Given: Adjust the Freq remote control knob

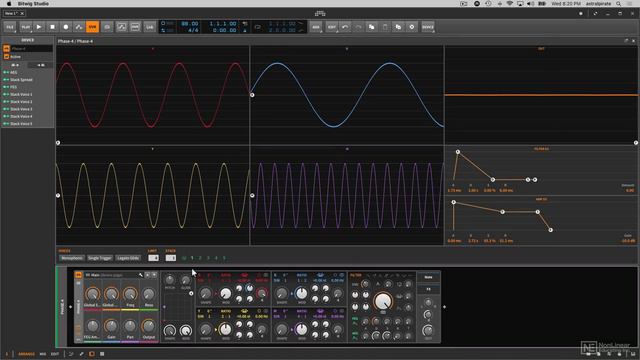Looking at the screenshot, I should pyautogui.click(x=130, y=294).
